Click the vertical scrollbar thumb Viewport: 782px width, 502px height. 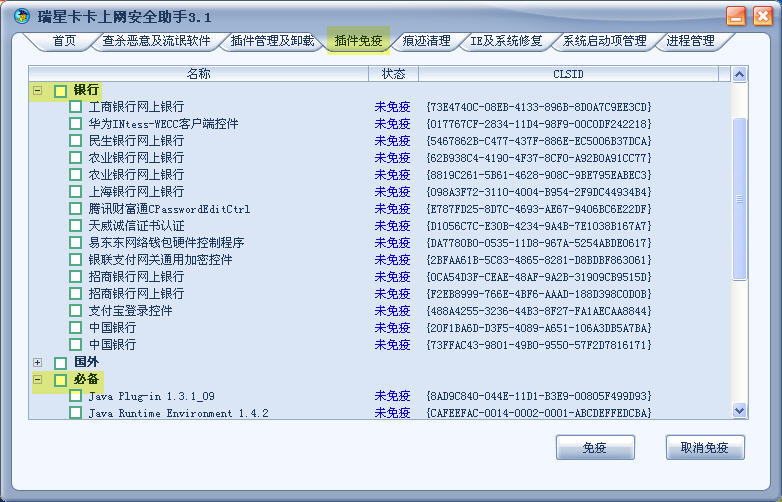[x=740, y=199]
